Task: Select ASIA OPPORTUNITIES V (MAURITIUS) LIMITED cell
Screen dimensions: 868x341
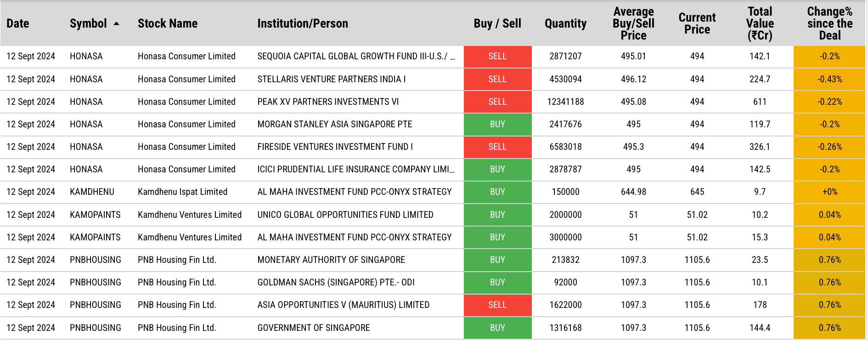Action: tap(344, 305)
